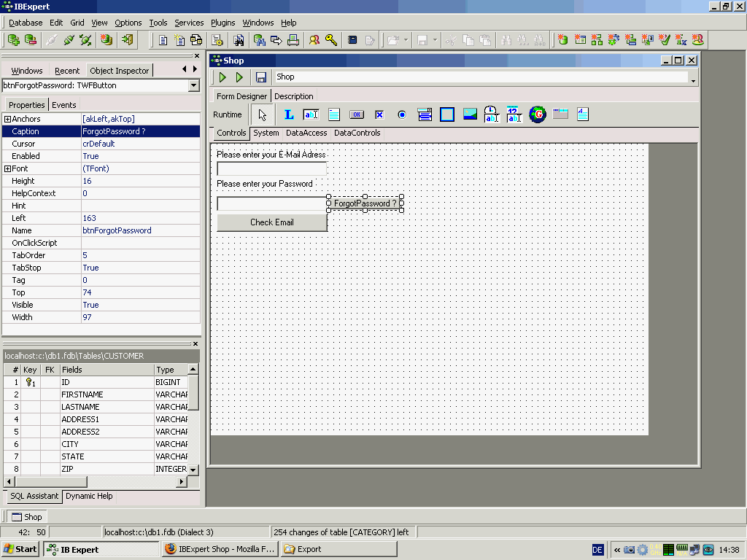This screenshot has width=747, height=560.
Task: Open the dropdown arrow next to open folder icon
Action: tap(406, 41)
